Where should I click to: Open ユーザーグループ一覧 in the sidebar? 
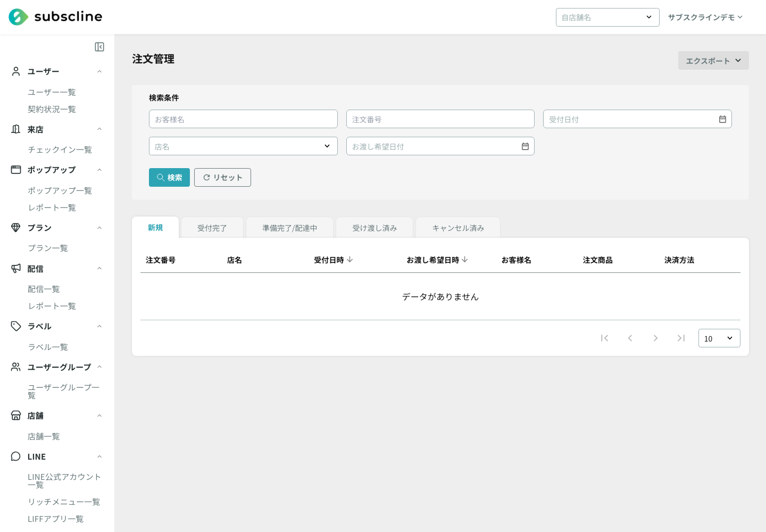point(64,391)
